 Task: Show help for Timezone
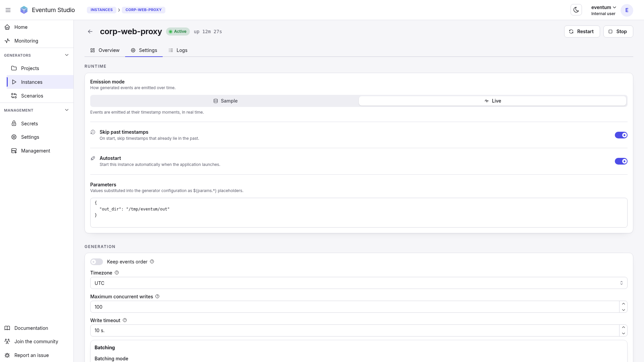coord(117,273)
